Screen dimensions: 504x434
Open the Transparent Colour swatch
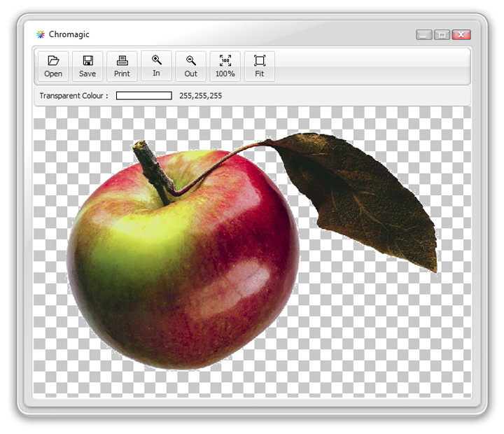pos(143,96)
